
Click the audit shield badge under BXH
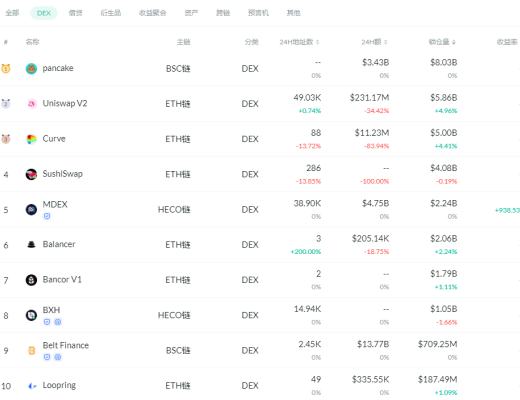coord(47,322)
